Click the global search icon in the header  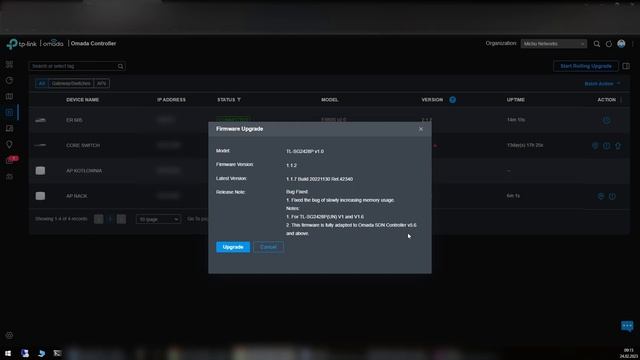(x=597, y=44)
